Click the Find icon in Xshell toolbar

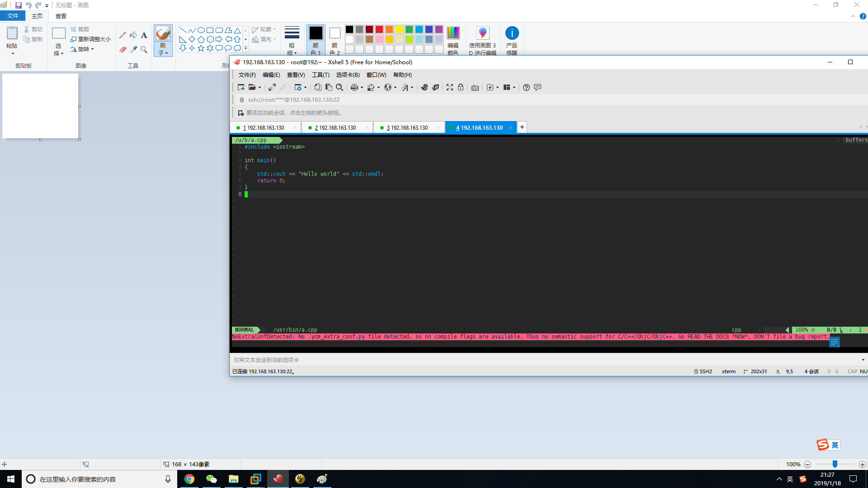click(340, 87)
